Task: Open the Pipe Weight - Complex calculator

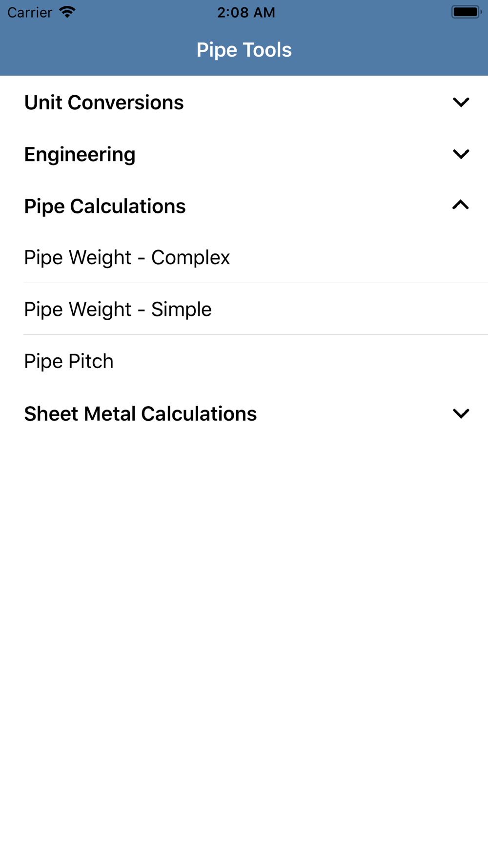Action: click(x=244, y=257)
